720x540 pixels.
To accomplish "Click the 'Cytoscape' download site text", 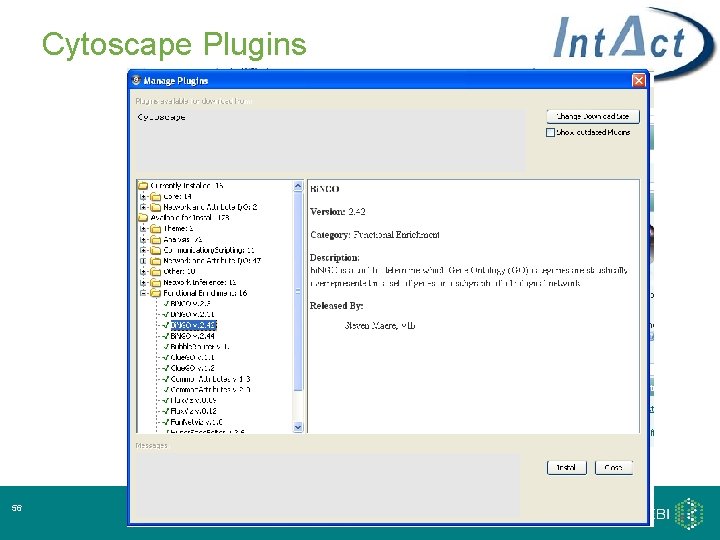I will 161,117.
